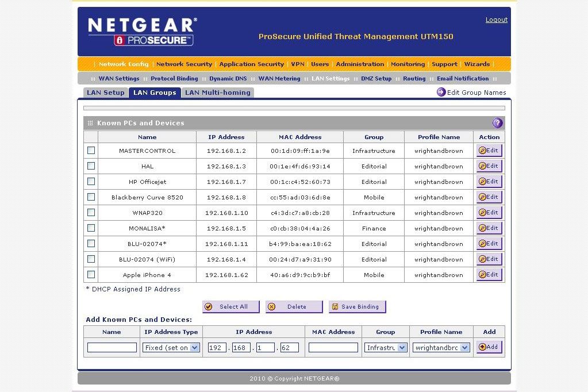Viewport: 588px width, 392px height.
Task: Click the Delete button
Action: coord(294,306)
